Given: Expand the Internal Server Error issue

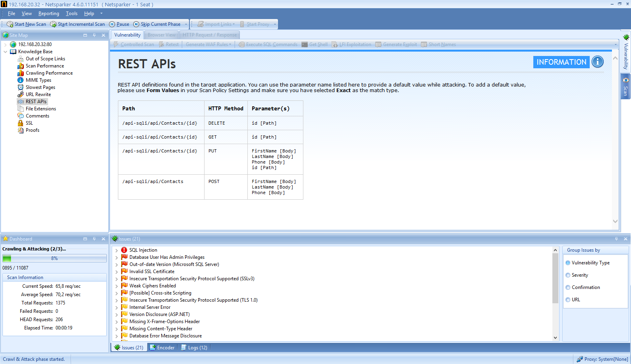Looking at the screenshot, I should click(x=116, y=307).
